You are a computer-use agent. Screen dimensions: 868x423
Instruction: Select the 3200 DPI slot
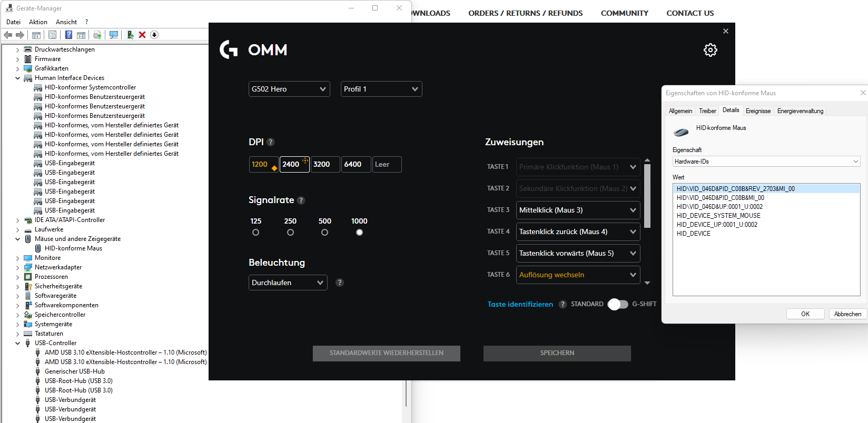click(325, 164)
